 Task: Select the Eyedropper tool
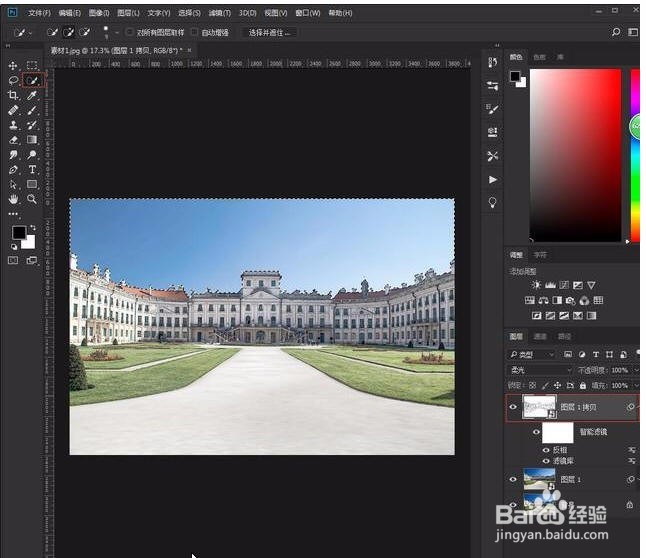pos(32,95)
